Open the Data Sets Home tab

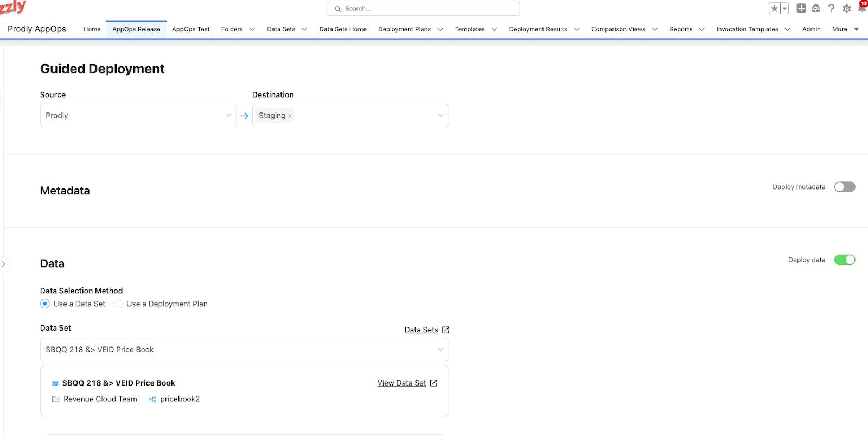[343, 29]
